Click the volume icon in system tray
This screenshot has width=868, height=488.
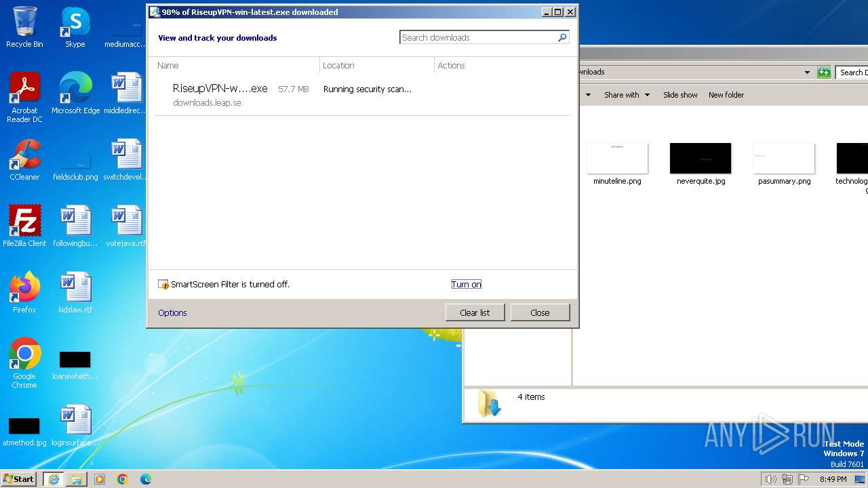click(770, 479)
